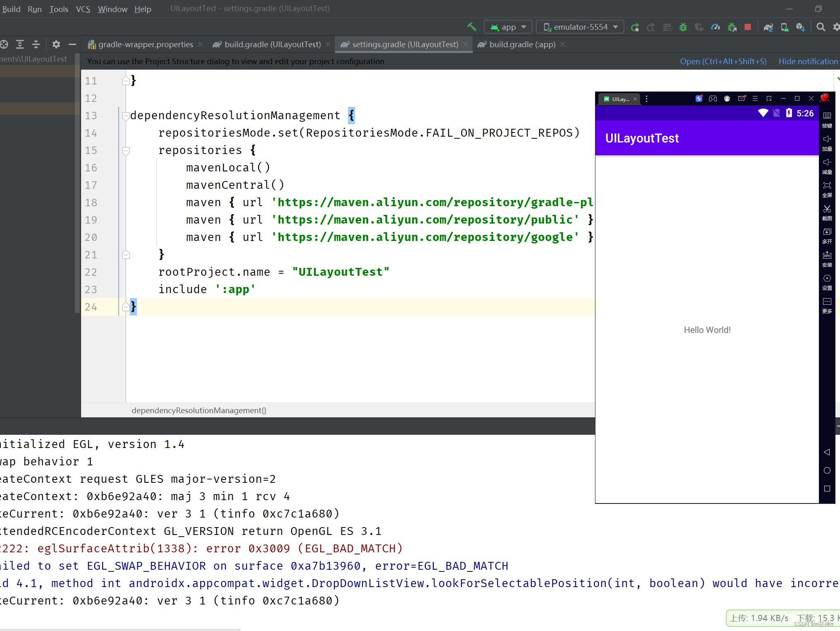Close the gradle-wrapper.properties tab

(201, 44)
